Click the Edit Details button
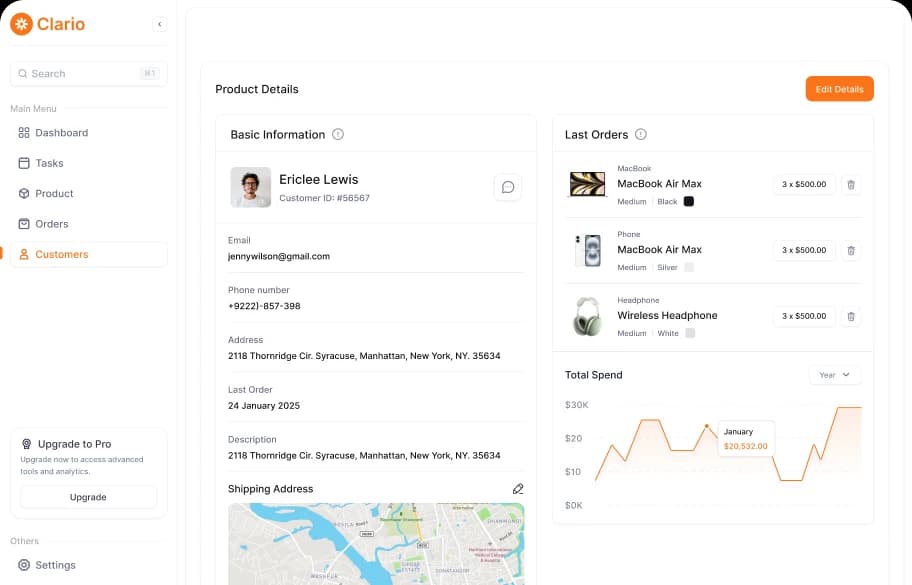The image size is (912, 585). coord(839,88)
